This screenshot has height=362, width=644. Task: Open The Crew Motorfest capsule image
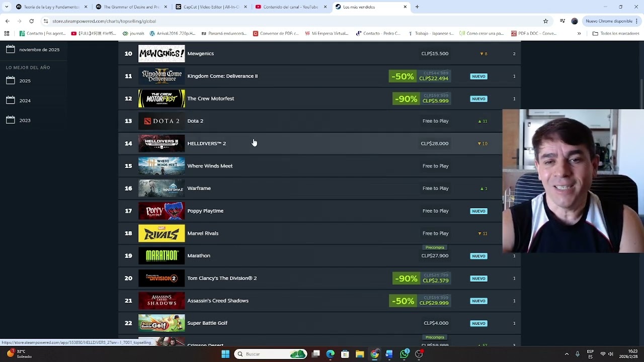click(162, 99)
